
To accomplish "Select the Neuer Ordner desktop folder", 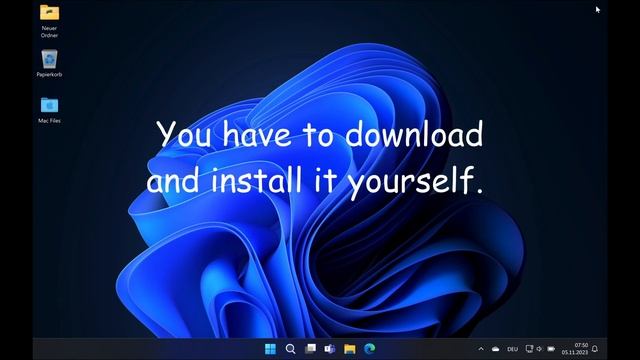I will click(49, 20).
